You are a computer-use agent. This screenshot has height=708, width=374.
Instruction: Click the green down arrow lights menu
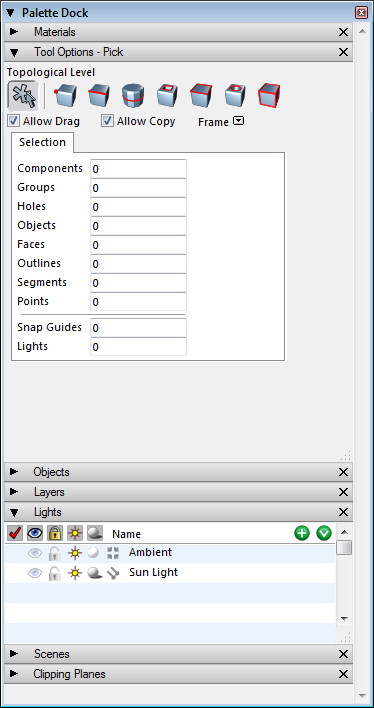point(324,533)
